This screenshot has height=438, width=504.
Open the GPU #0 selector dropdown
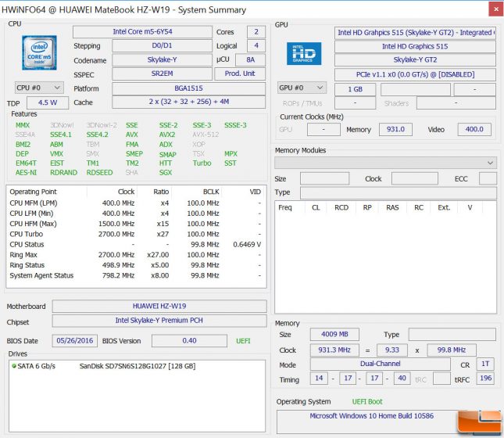click(302, 88)
